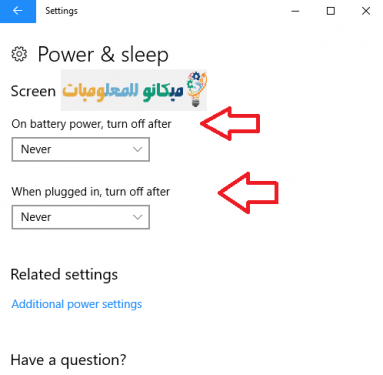Go back using the blue arrow button
This screenshot has width=383, height=375.
pyautogui.click(x=18, y=11)
